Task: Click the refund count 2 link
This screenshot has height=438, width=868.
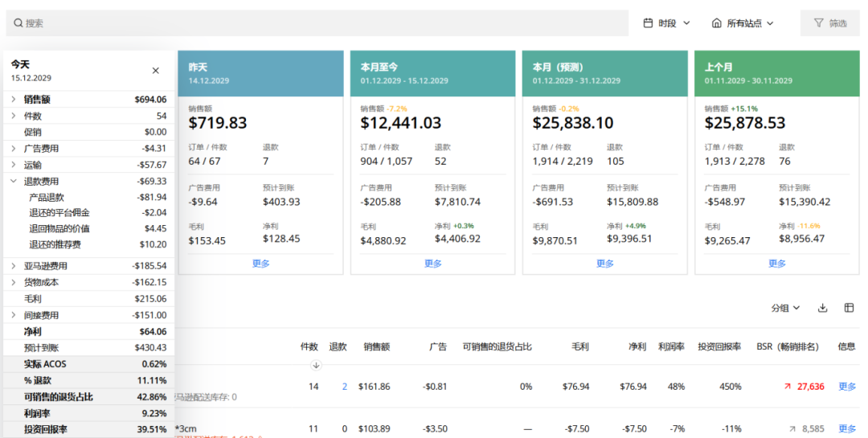Action: [344, 387]
